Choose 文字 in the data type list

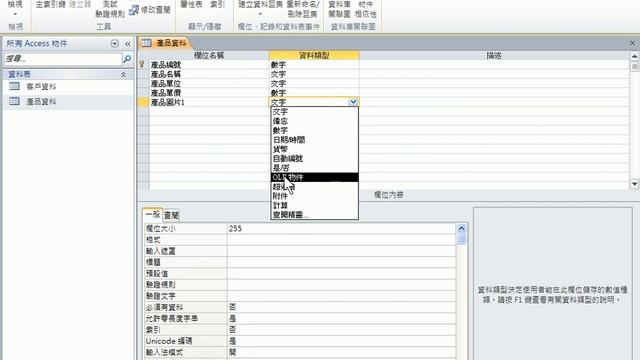click(x=314, y=111)
